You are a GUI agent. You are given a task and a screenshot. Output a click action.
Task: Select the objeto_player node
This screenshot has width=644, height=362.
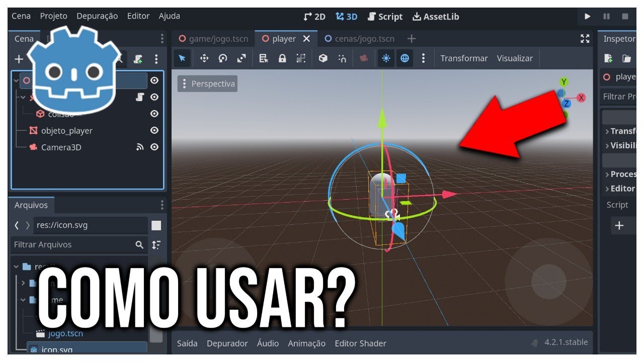coord(66,131)
